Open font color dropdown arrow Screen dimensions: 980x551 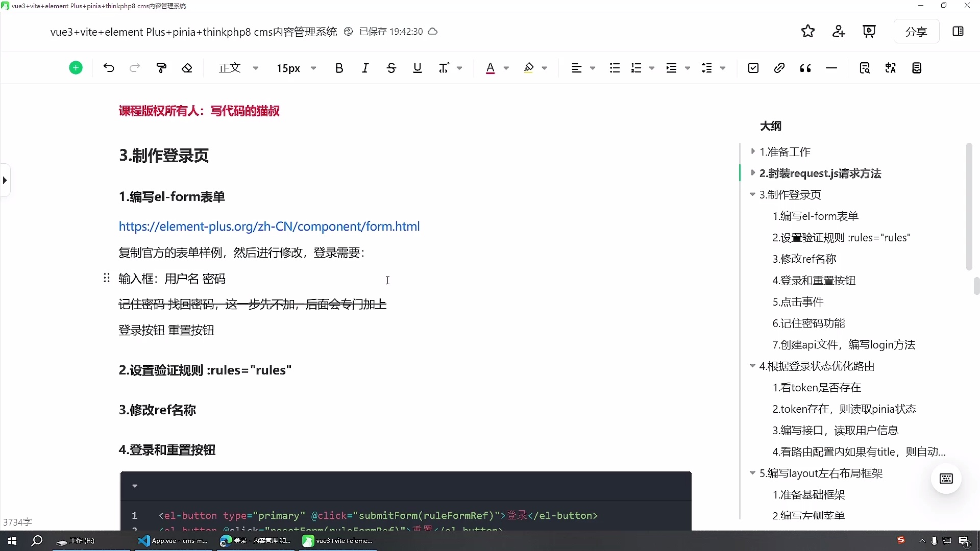click(506, 68)
